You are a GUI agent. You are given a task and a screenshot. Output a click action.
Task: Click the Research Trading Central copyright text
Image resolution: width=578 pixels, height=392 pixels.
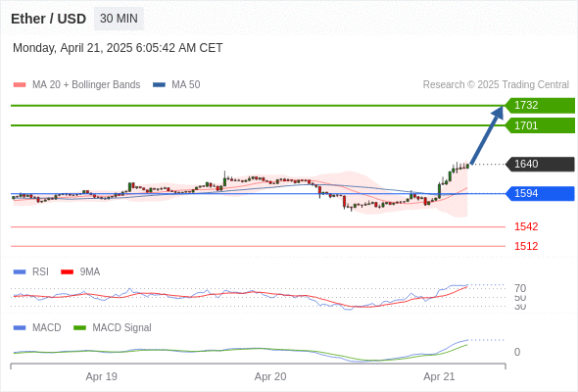496,85
